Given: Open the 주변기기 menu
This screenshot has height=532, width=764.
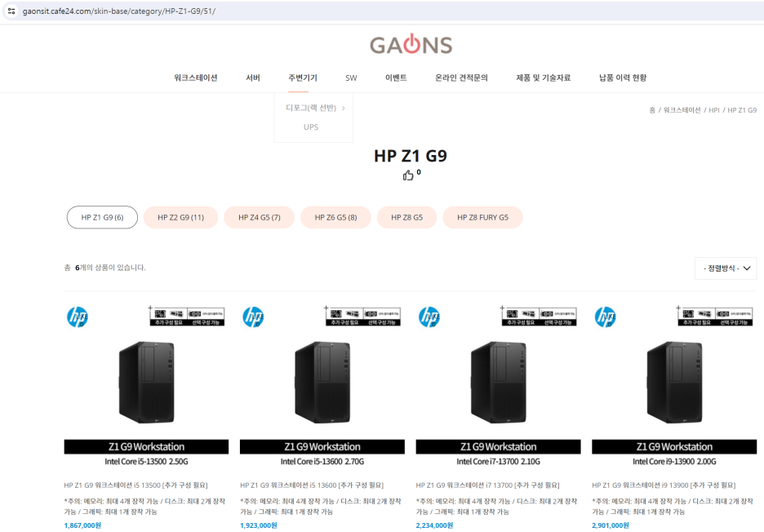Looking at the screenshot, I should [303, 78].
